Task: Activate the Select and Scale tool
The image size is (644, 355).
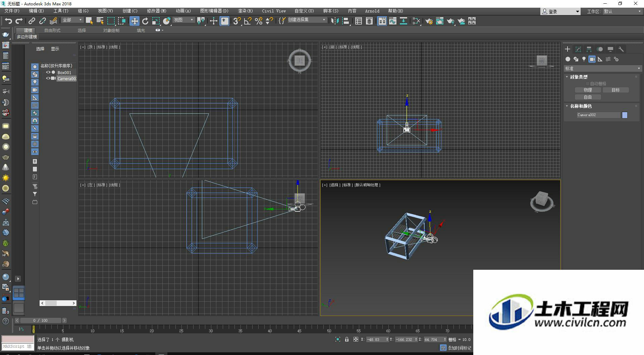Action: tap(156, 21)
